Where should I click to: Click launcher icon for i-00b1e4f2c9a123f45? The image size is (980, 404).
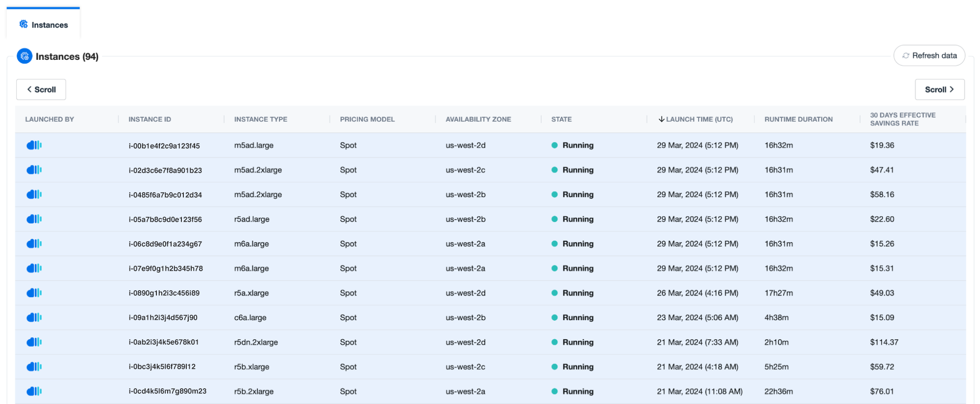coord(34,145)
